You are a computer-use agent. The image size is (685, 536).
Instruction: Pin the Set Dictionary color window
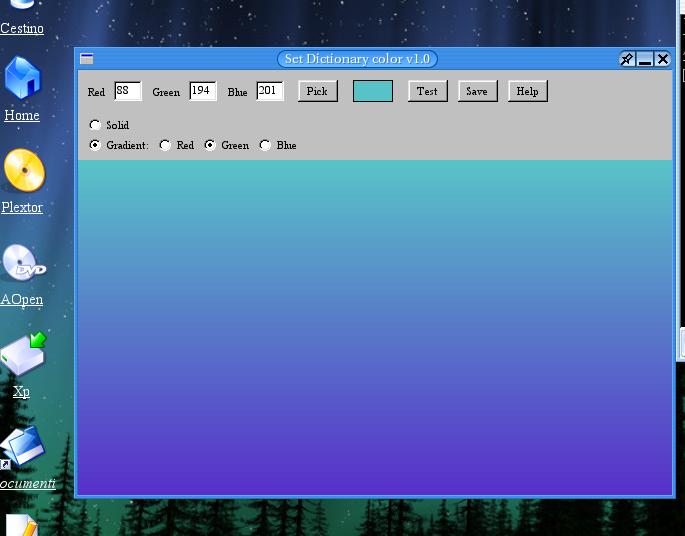pos(627,59)
